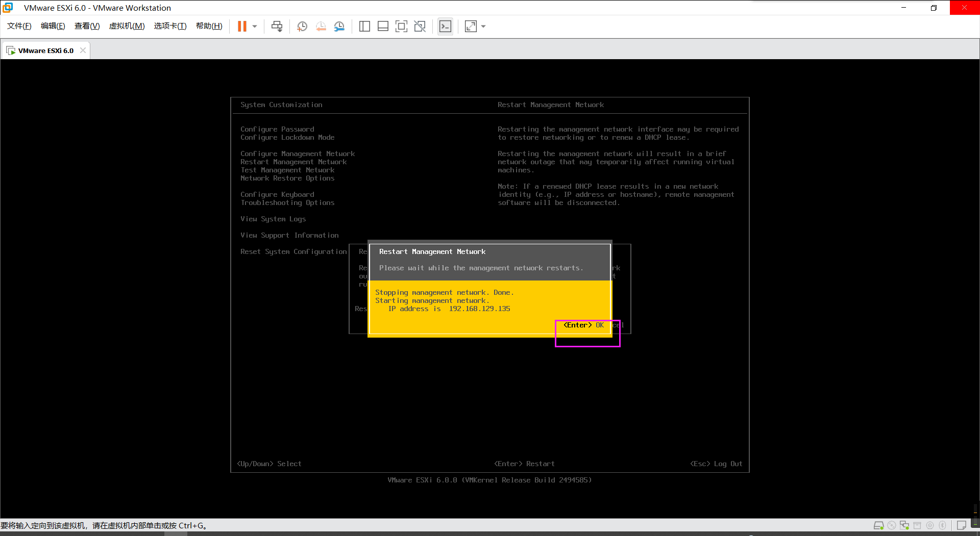980x536 pixels.
Task: Select Test Management Network entry
Action: tap(287, 170)
